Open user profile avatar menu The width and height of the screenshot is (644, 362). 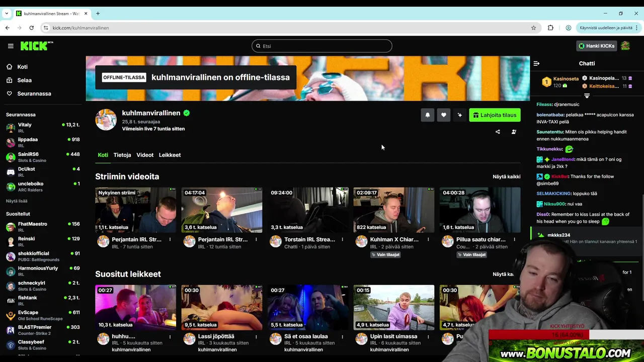click(625, 46)
